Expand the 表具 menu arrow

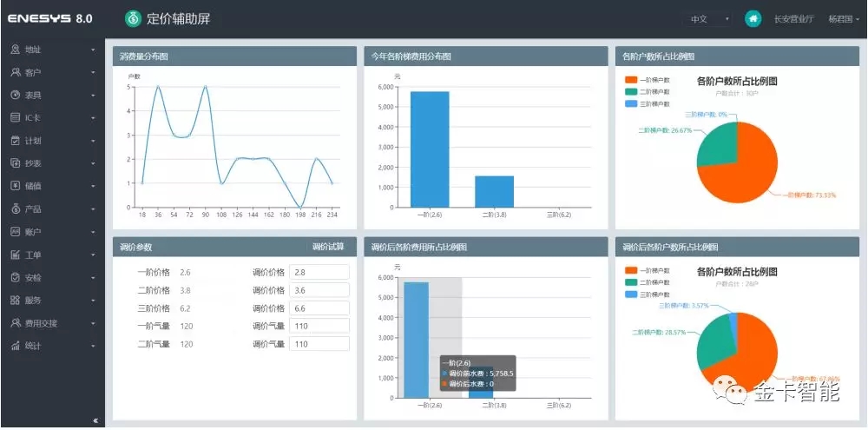pyautogui.click(x=93, y=96)
